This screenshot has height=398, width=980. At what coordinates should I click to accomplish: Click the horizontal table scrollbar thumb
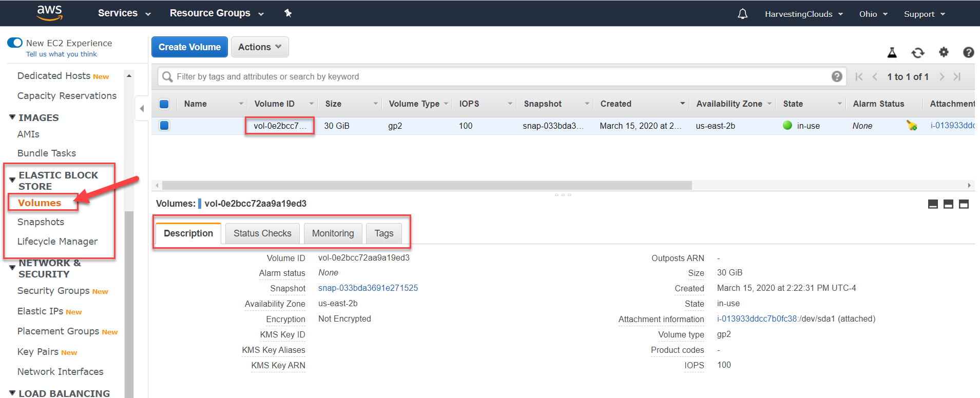click(x=427, y=185)
